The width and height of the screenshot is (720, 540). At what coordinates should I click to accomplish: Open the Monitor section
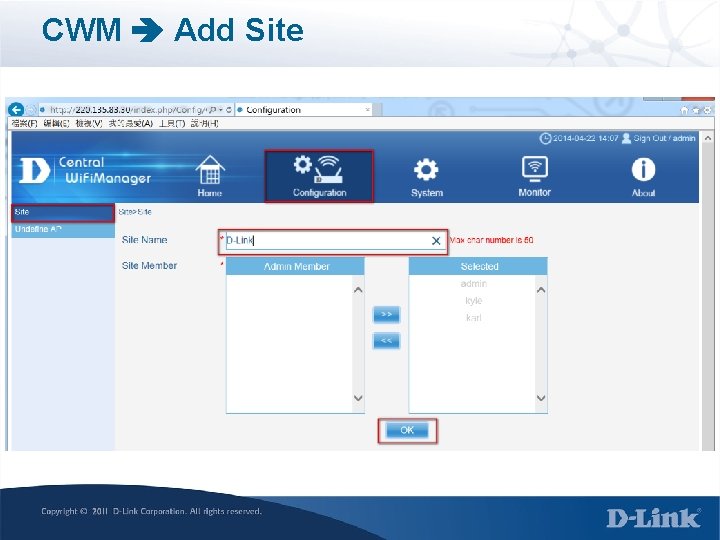click(534, 177)
